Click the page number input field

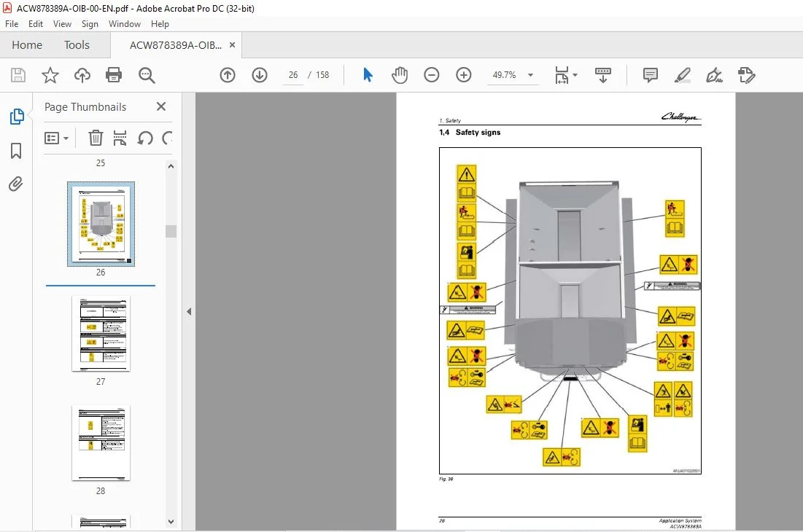tap(293, 75)
